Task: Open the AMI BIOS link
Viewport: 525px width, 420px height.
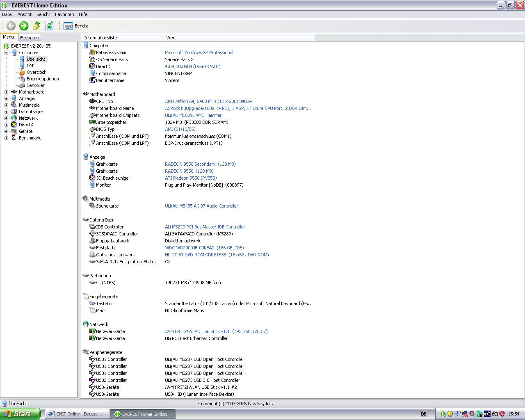Action: click(180, 129)
